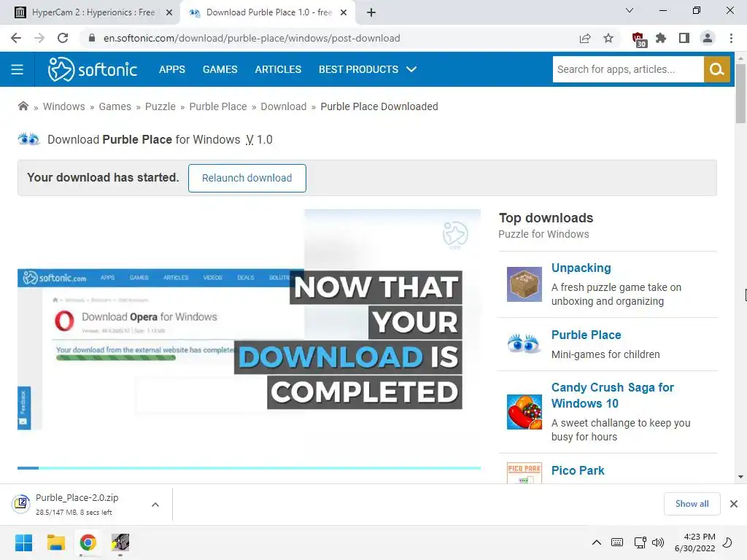Screen dimensions: 747x560
Task: Click the Purble_Place-2.0.zip file icon
Action: point(21,503)
